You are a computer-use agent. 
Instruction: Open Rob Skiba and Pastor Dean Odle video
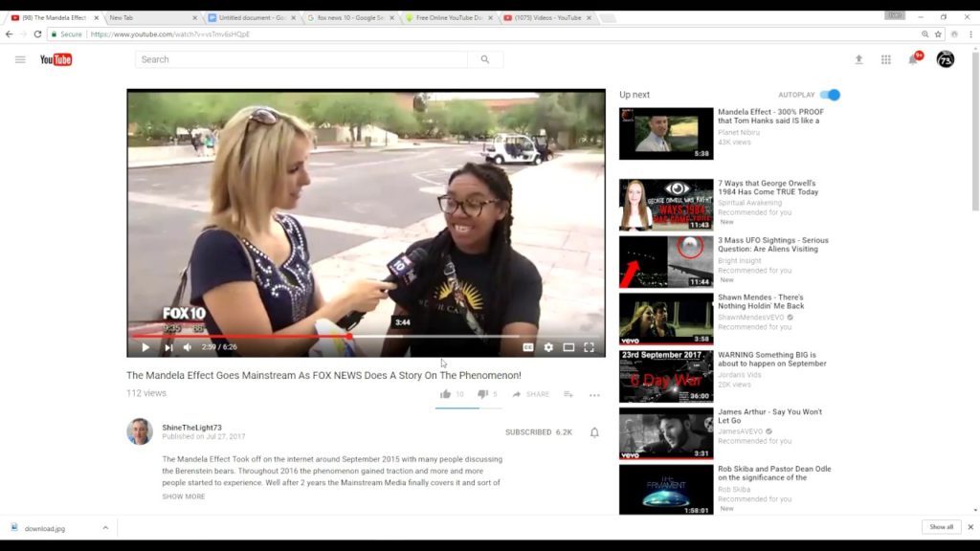pyautogui.click(x=774, y=473)
